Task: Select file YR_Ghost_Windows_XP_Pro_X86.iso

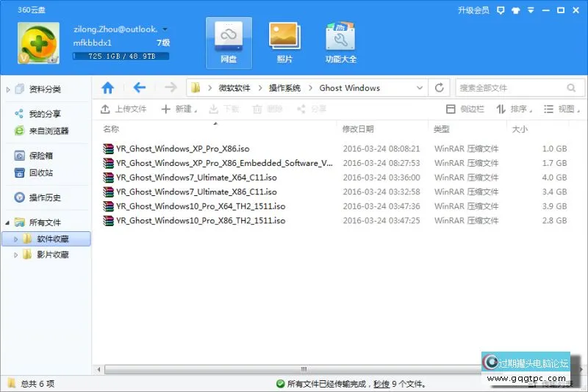Action: pyautogui.click(x=182, y=148)
